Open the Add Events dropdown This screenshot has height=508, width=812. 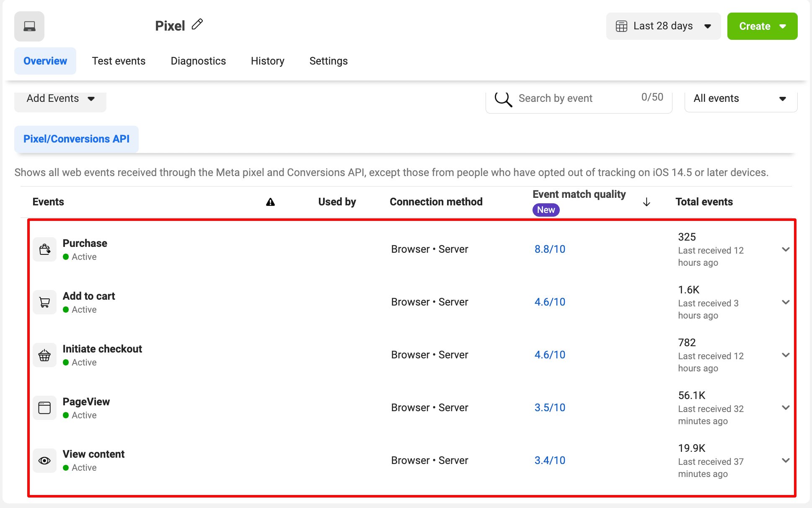60,98
